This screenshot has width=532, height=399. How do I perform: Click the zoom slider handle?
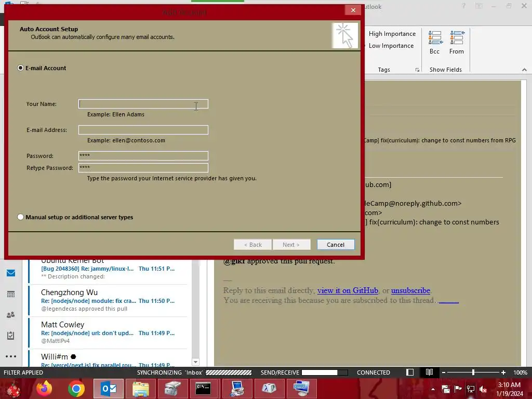pos(473,373)
